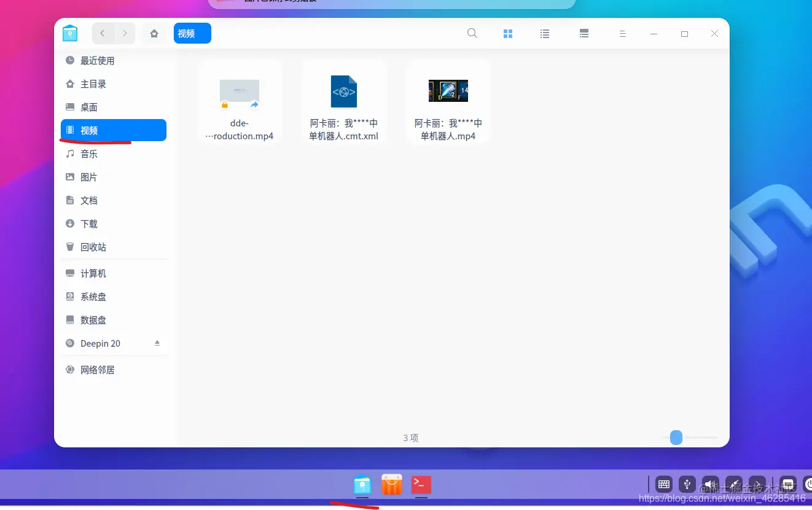This screenshot has width=812, height=510.
Task: Open 音乐 folder in sidebar
Action: 114,154
